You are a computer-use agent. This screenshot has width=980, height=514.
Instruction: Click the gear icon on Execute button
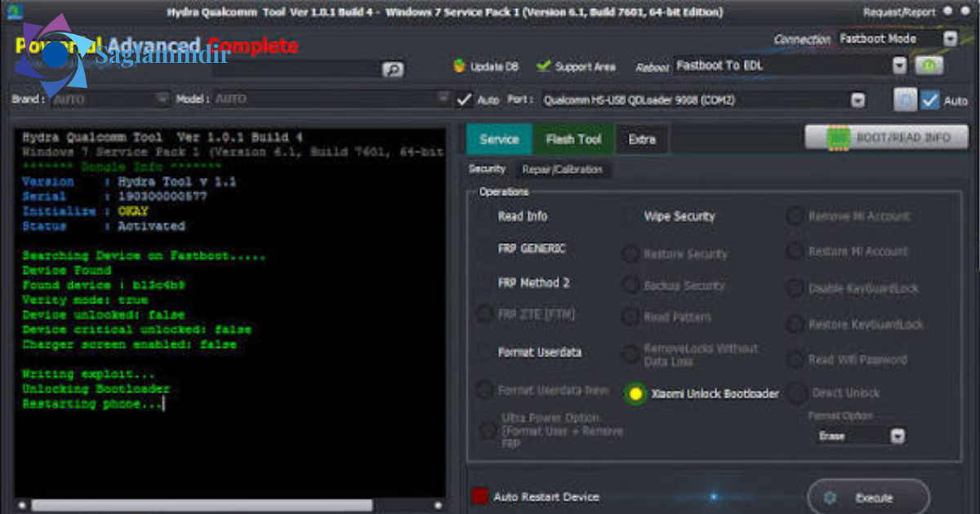[831, 498]
